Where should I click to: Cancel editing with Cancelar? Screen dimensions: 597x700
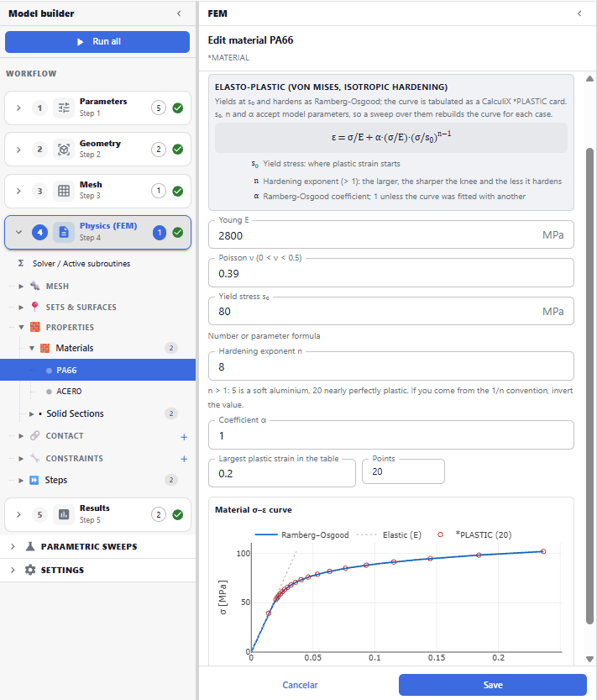300,685
